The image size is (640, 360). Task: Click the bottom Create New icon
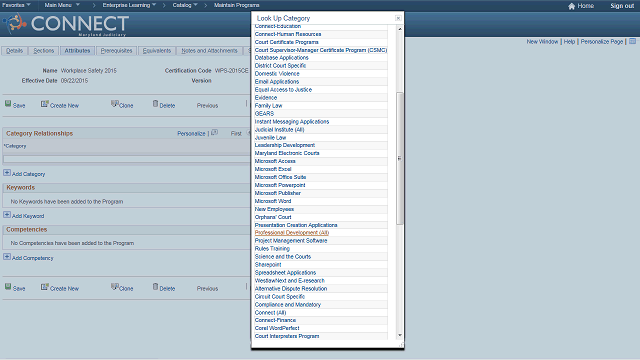pyautogui.click(x=44, y=287)
